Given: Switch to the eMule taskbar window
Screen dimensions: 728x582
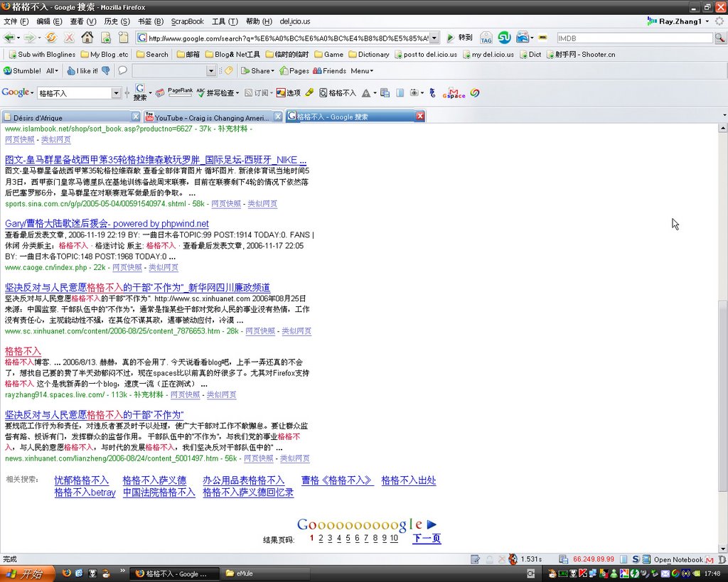Looking at the screenshot, I should click(x=266, y=573).
